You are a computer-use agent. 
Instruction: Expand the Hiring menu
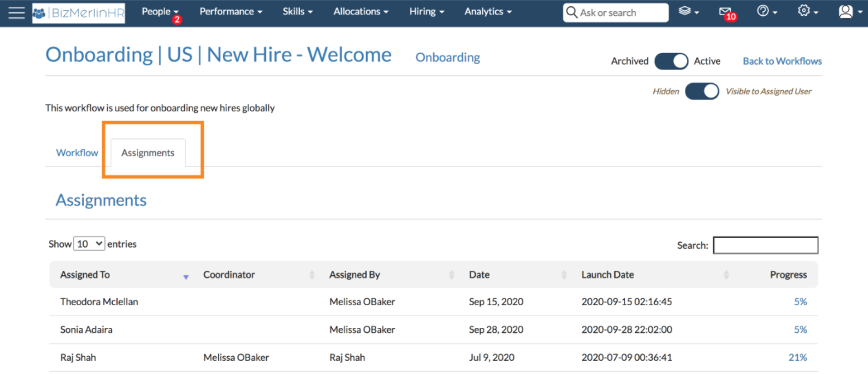[x=426, y=12]
